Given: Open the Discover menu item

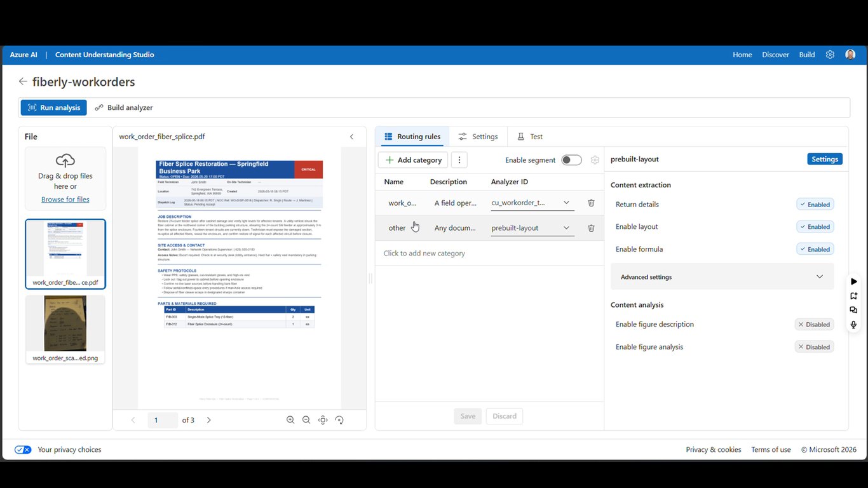Looking at the screenshot, I should point(775,55).
